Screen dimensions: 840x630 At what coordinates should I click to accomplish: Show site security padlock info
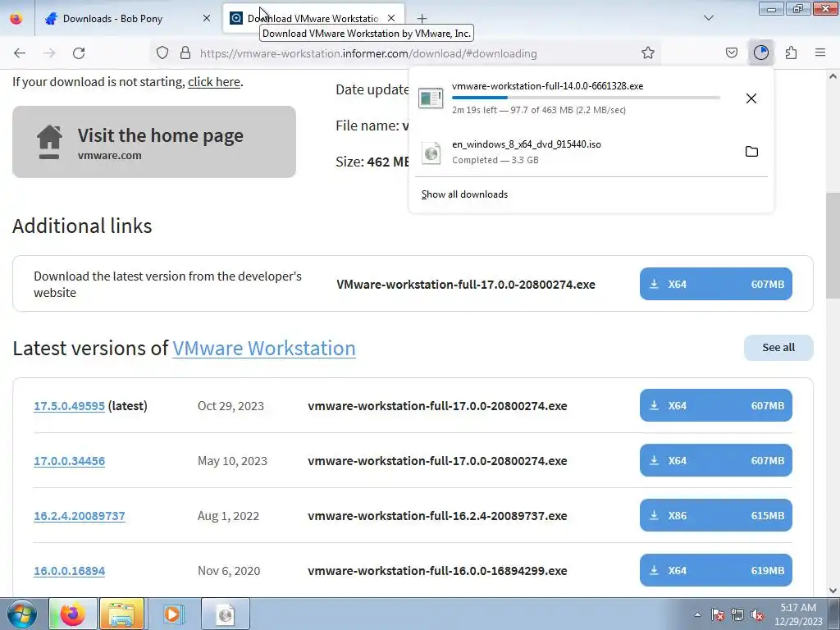(x=185, y=53)
